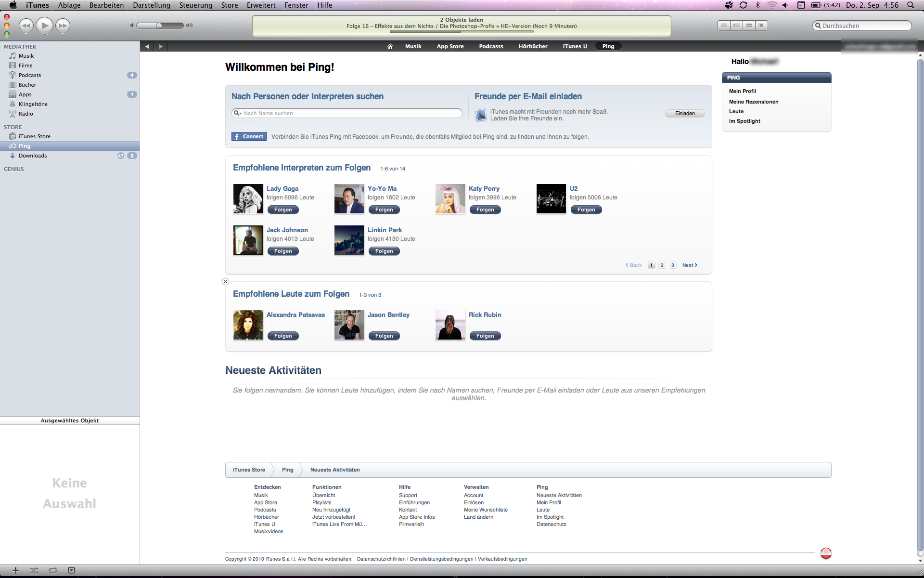Image resolution: width=924 pixels, height=578 pixels.
Task: Toggle repeat at bottom bar
Action: pyautogui.click(x=52, y=570)
